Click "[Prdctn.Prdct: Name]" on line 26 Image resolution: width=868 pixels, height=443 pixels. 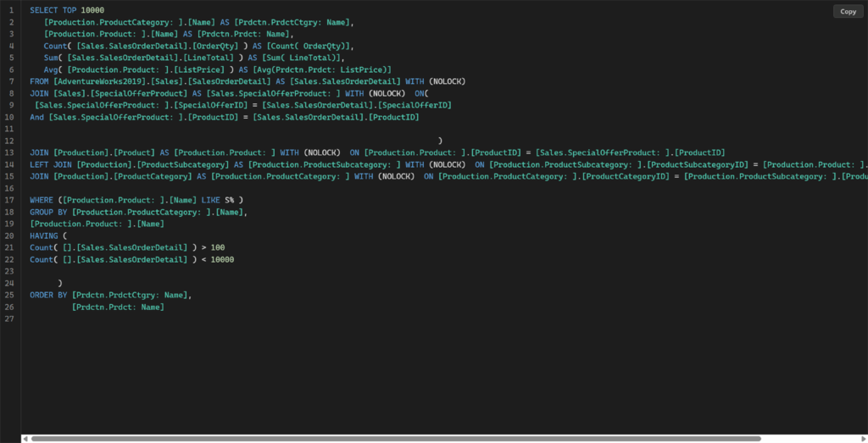(118, 307)
